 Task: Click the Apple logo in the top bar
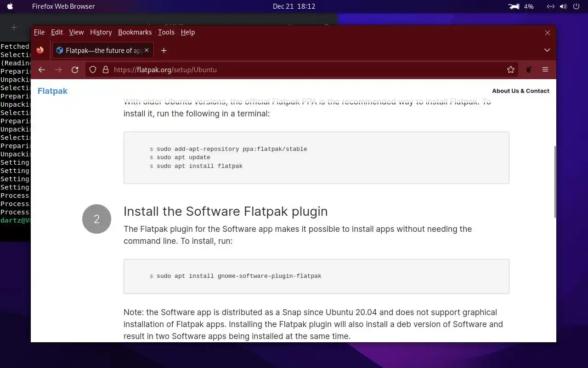[x=10, y=6]
